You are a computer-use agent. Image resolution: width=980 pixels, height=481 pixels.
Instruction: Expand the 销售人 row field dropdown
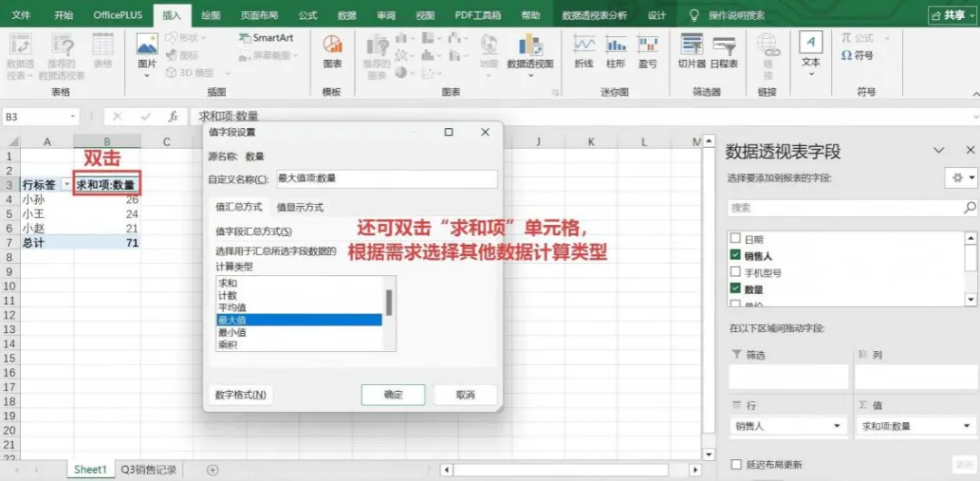coord(837,427)
